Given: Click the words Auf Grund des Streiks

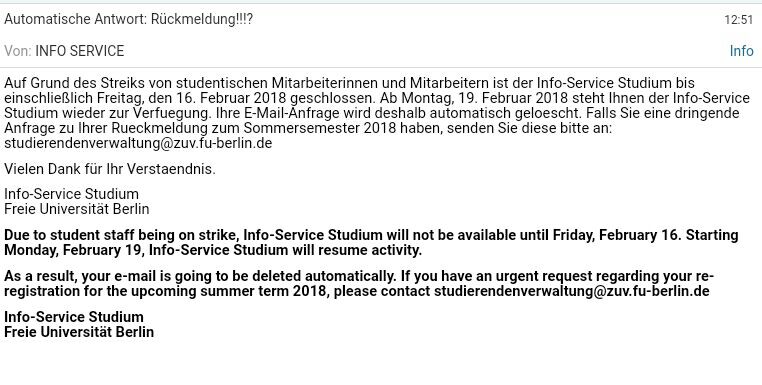Looking at the screenshot, I should point(74,83).
